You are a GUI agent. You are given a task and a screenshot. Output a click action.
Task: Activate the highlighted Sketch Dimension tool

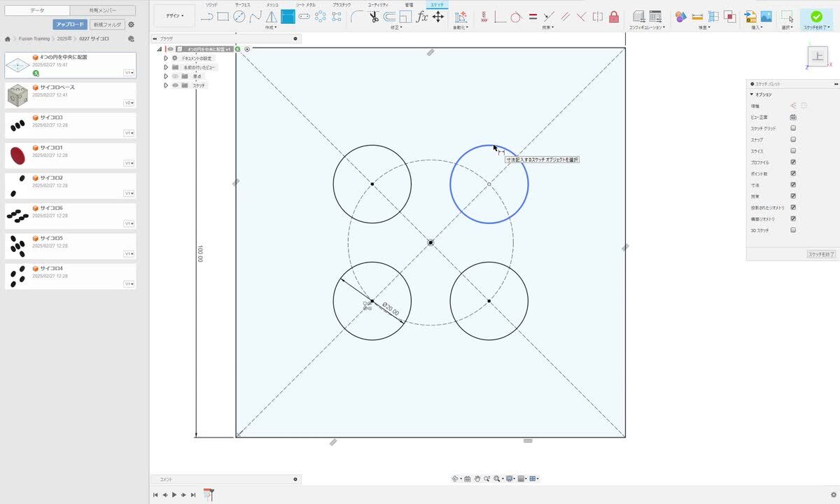[288, 17]
